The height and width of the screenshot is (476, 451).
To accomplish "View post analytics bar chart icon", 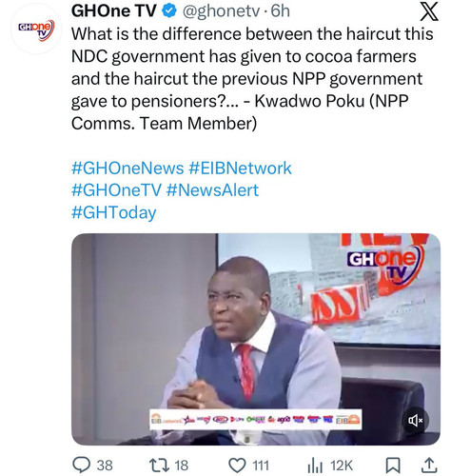I will tap(315, 466).
